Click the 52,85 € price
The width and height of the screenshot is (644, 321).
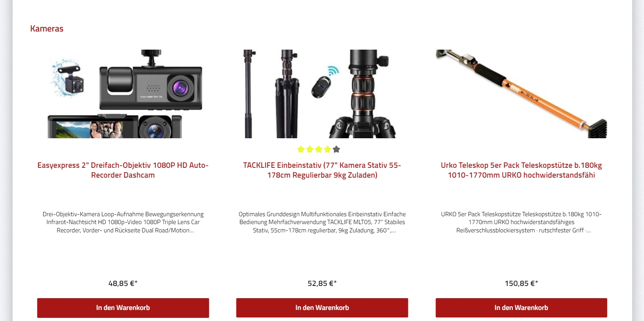pos(322,283)
